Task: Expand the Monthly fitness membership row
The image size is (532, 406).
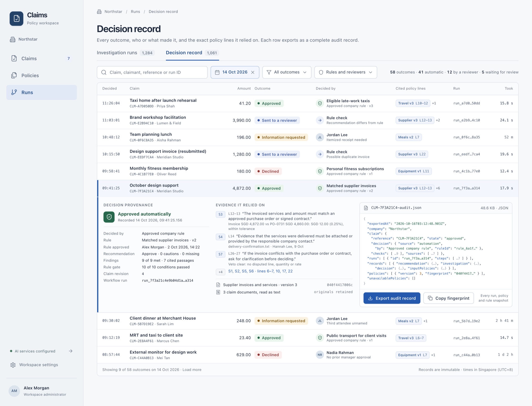Action: pyautogui.click(x=307, y=171)
